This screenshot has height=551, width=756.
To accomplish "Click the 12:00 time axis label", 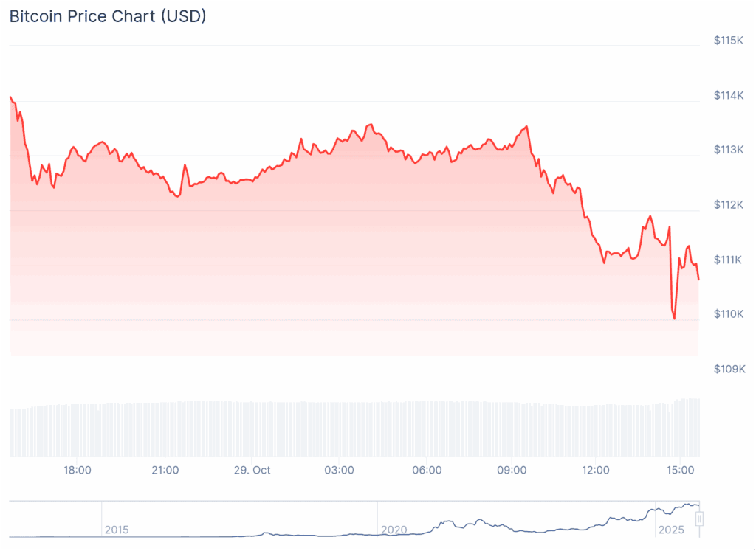I will point(596,470).
